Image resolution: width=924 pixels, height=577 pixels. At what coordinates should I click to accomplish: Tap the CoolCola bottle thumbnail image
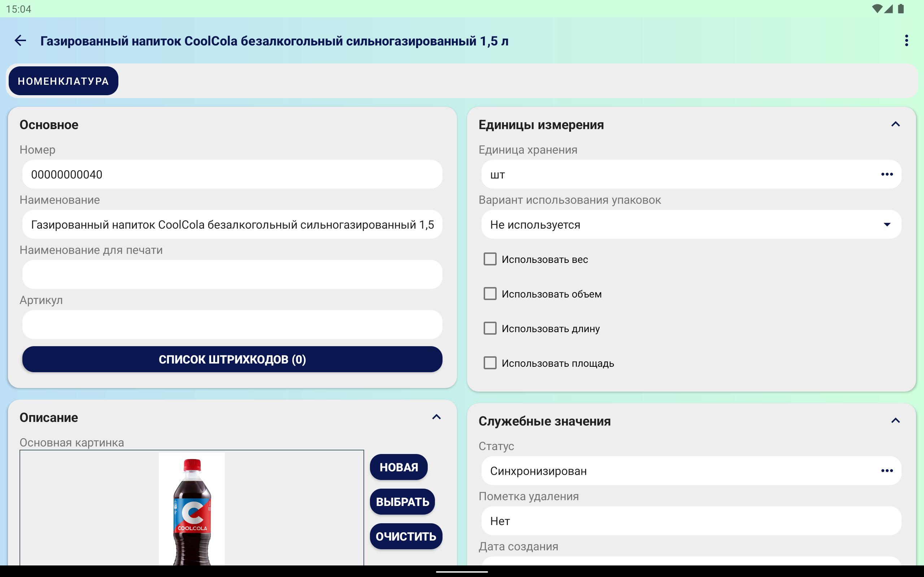[x=192, y=510]
